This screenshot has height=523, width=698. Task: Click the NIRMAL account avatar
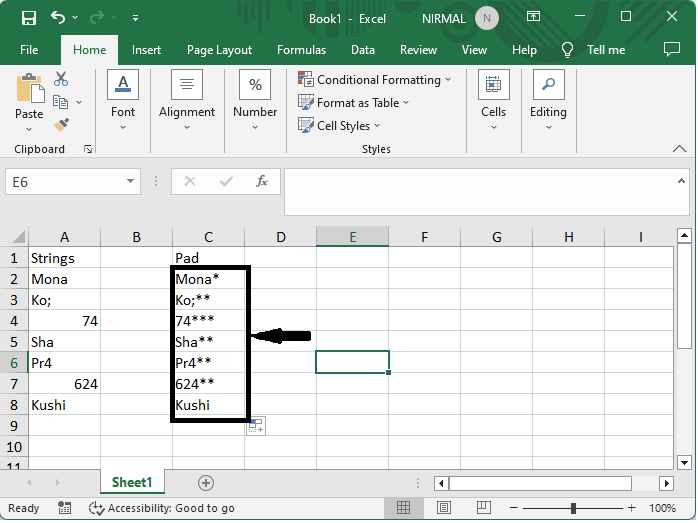[487, 18]
